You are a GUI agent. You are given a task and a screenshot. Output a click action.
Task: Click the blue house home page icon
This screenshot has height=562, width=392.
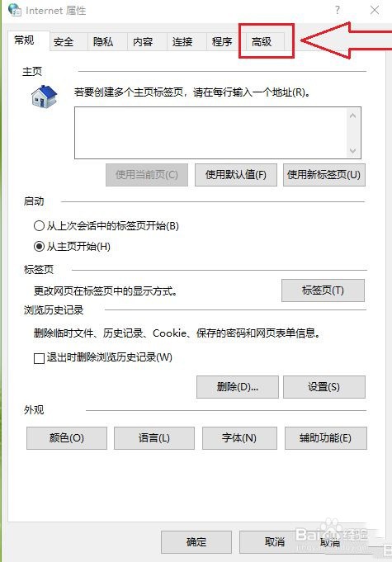(x=44, y=96)
